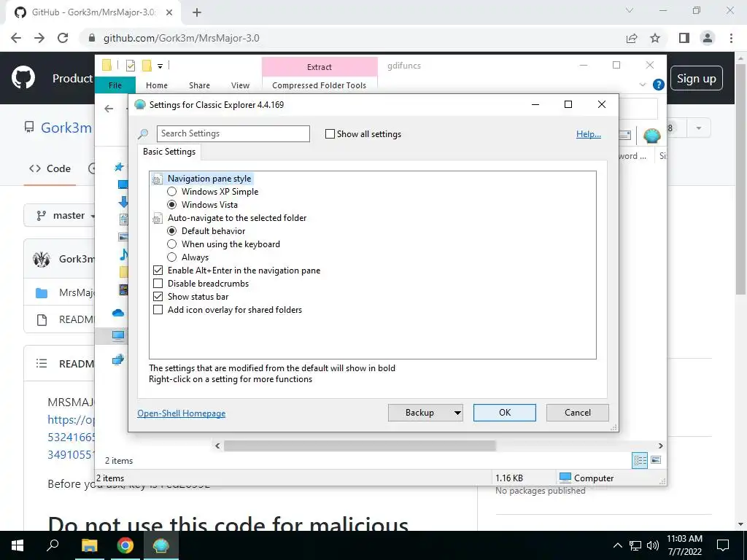Screen dimensions: 747x560
Task: Click the Backup dropdown button
Action: 425,413
